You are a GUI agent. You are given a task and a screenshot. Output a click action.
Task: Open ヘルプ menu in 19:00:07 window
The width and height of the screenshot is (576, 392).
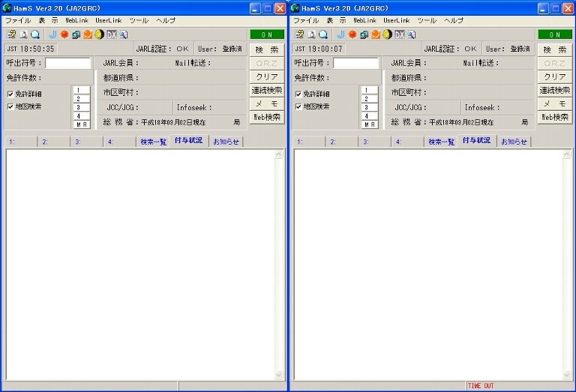(x=454, y=20)
